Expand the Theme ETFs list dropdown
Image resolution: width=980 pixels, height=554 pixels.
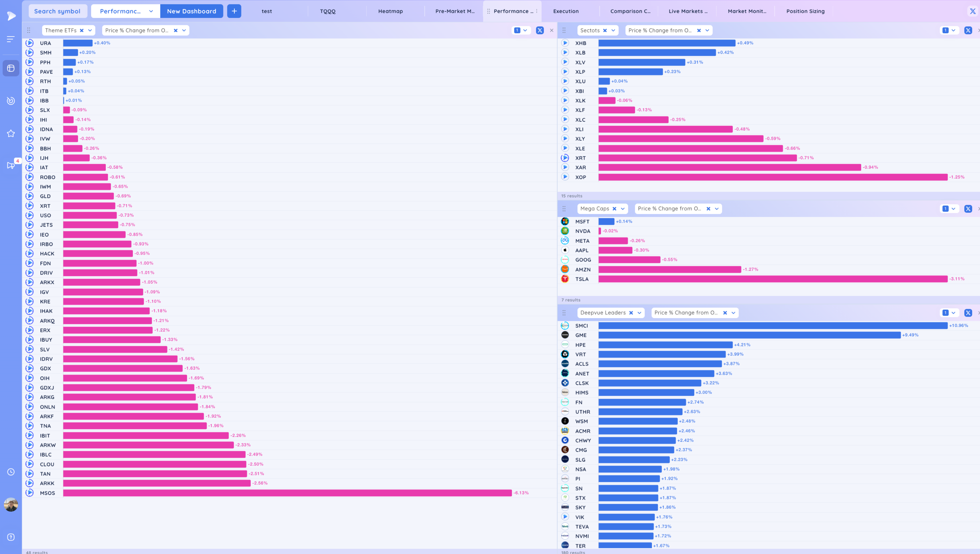[90, 30]
